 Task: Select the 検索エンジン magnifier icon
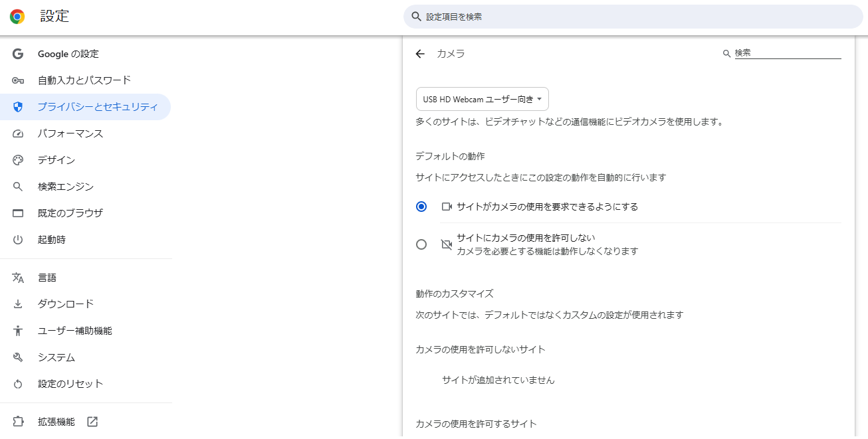pyautogui.click(x=17, y=187)
